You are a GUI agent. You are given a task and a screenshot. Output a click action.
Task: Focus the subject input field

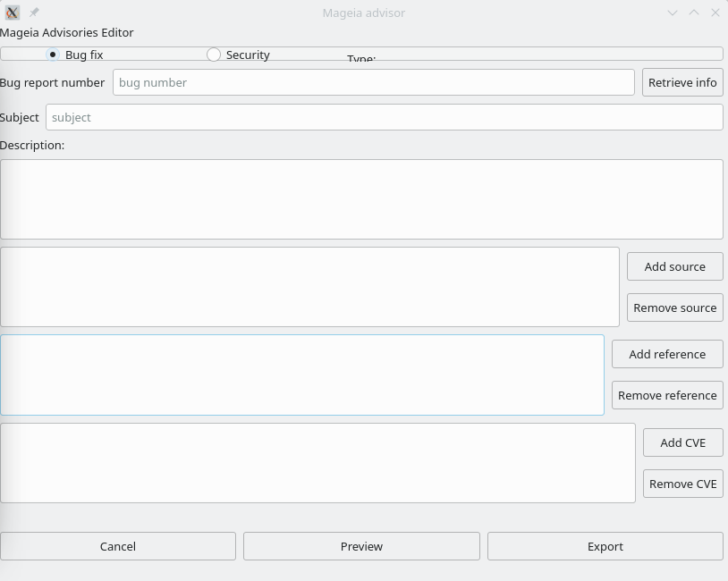pyautogui.click(x=385, y=117)
